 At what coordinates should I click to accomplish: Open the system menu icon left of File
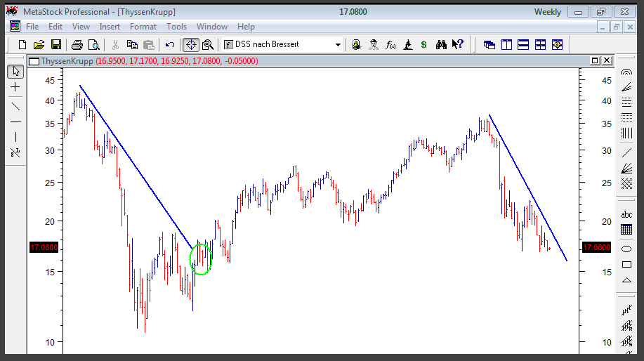pos(15,27)
